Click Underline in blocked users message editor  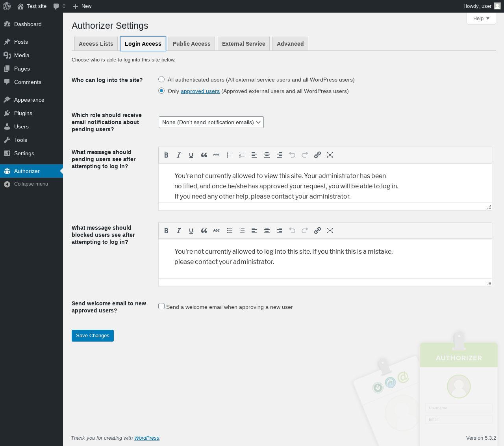pos(191,230)
